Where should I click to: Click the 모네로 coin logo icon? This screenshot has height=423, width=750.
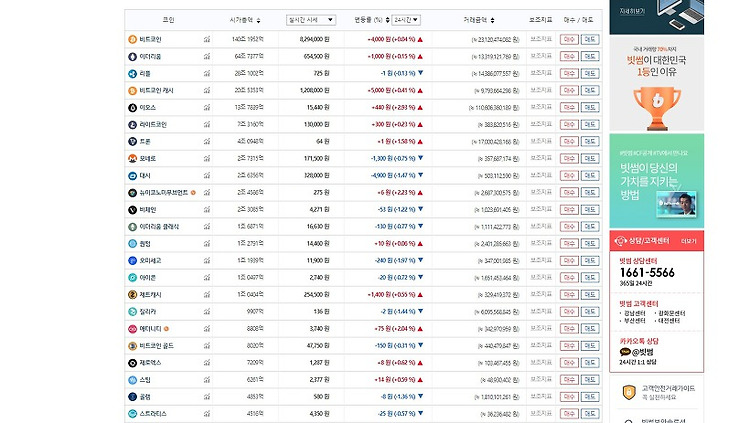pos(132,158)
